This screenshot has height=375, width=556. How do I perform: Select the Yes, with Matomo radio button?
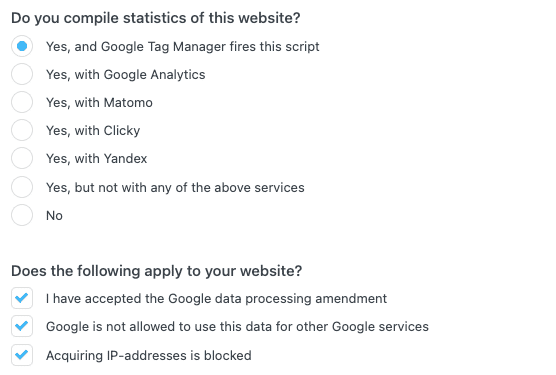coord(22,102)
